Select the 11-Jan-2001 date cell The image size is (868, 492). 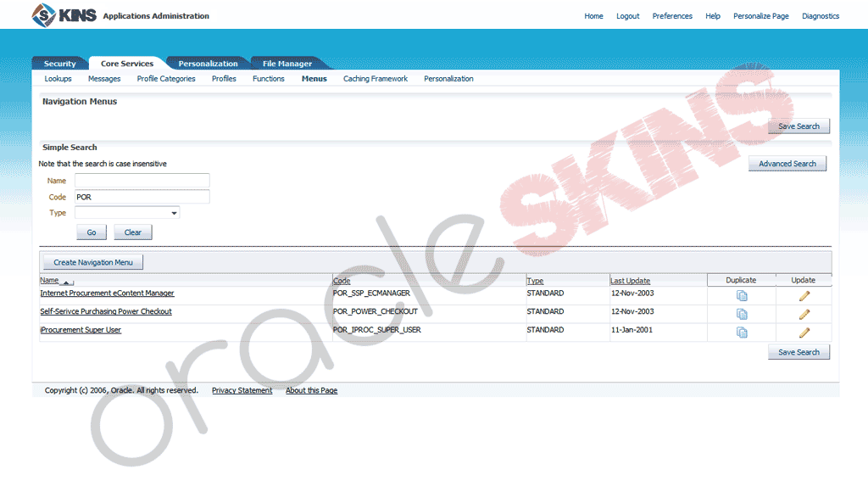click(632, 330)
